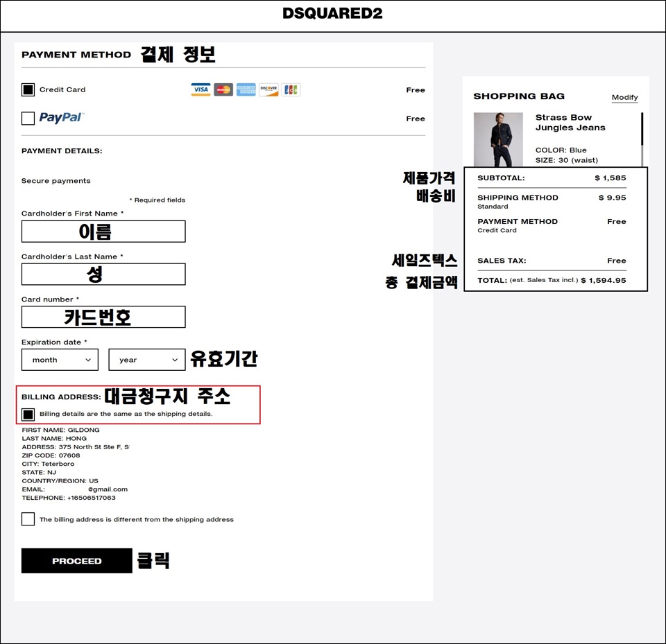Click the Strass Bow Jungles Jeans product name
Image resolution: width=666 pixels, height=644 pixels.
pos(570,122)
